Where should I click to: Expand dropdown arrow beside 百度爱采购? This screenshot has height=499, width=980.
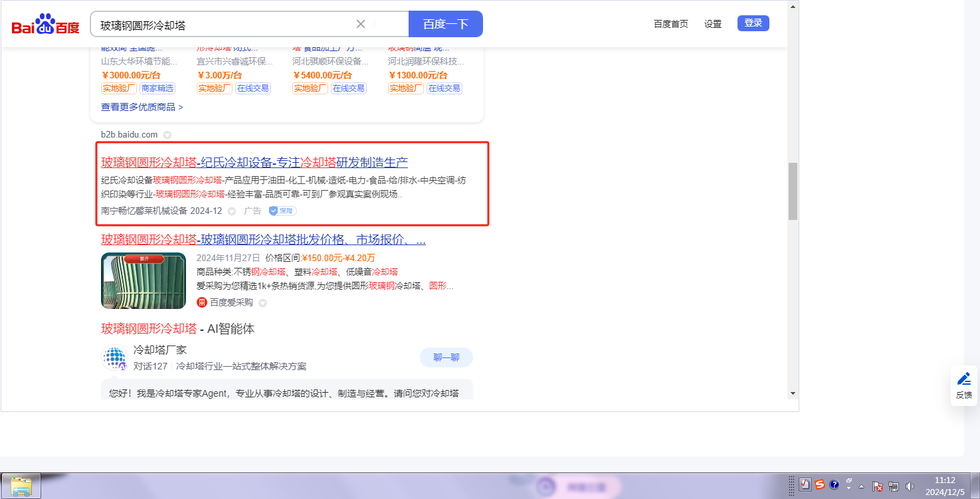262,303
